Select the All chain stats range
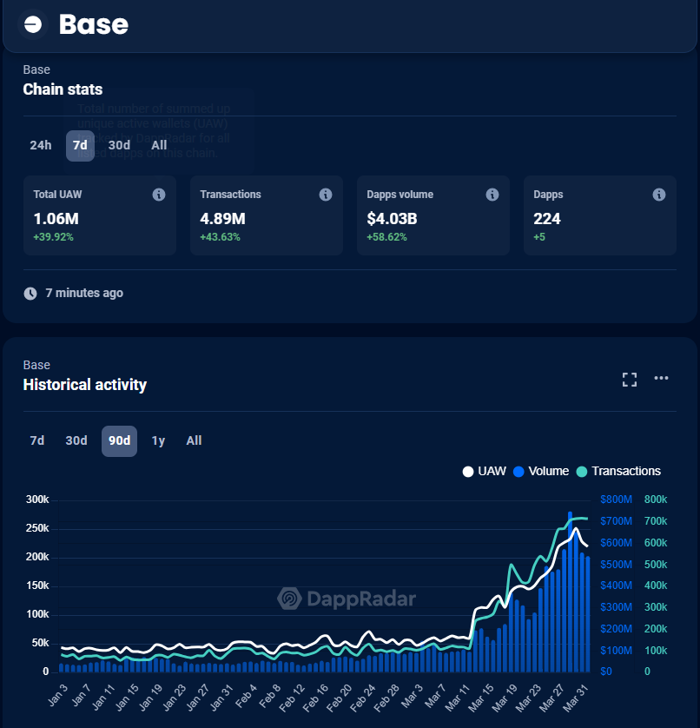The width and height of the screenshot is (700, 728). pyautogui.click(x=159, y=145)
